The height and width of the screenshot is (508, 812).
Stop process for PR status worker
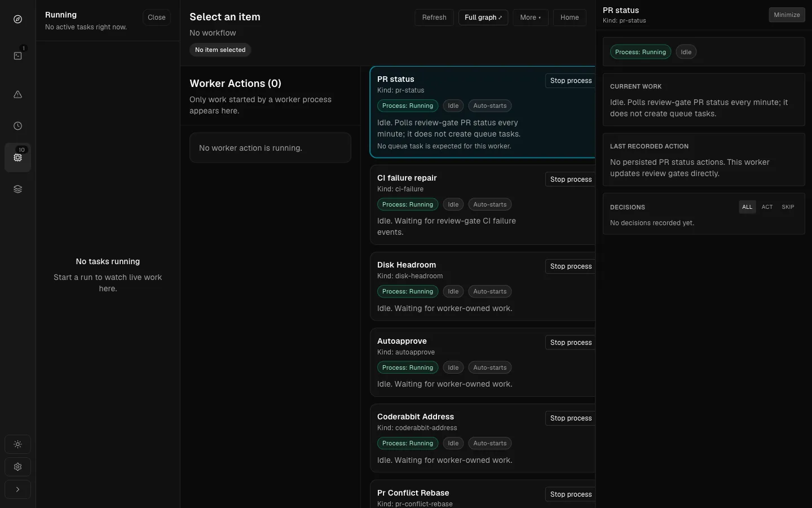coord(571,81)
